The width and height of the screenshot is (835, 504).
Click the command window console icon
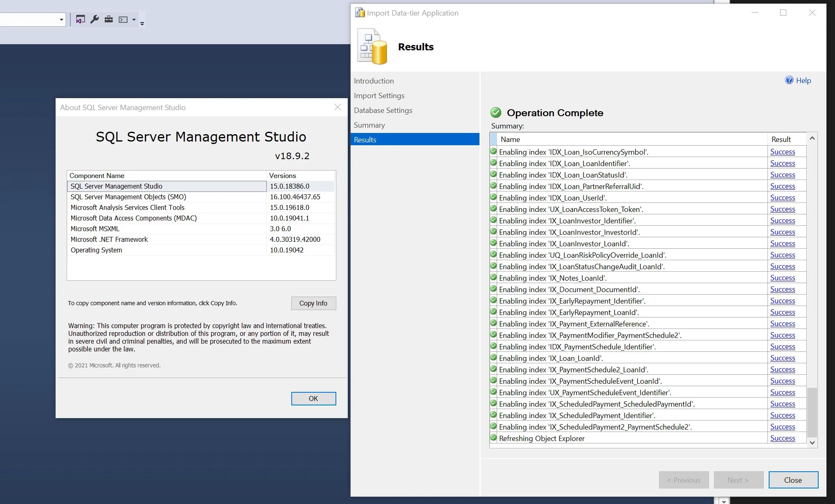(123, 19)
